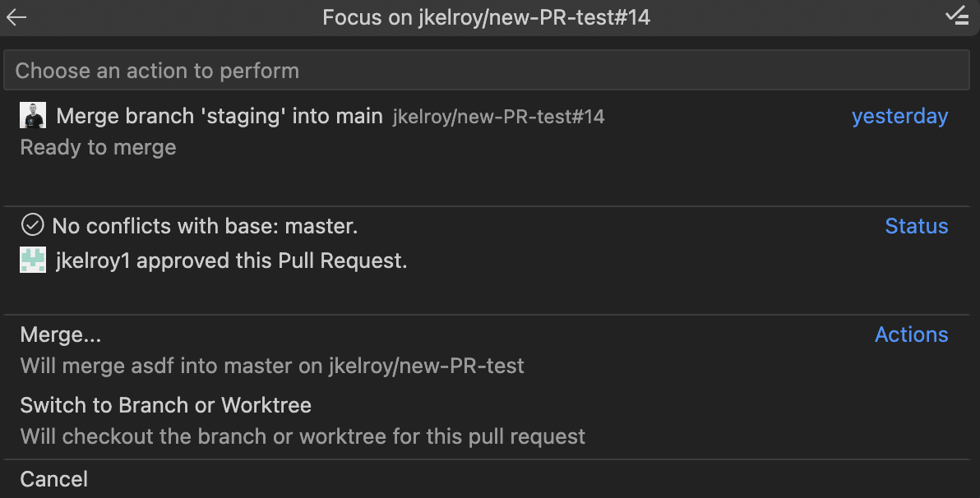The height and width of the screenshot is (498, 980).
Task: Choose the 'Merge...' action
Action: pyautogui.click(x=61, y=335)
